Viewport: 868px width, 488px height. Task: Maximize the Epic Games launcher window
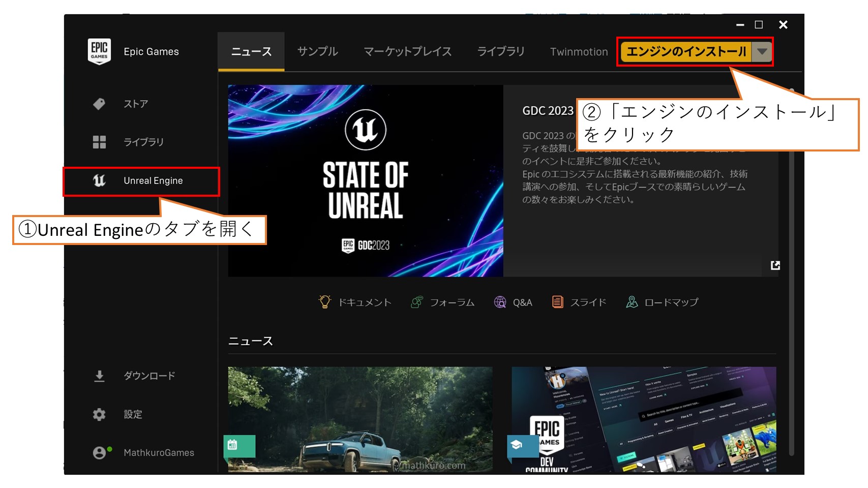coord(759,24)
